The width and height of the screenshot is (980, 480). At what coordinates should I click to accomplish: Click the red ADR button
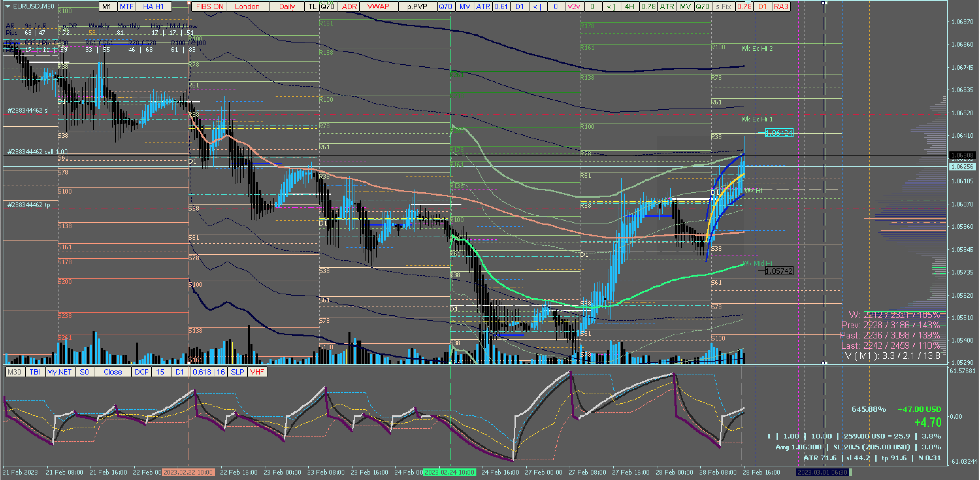click(x=349, y=6)
